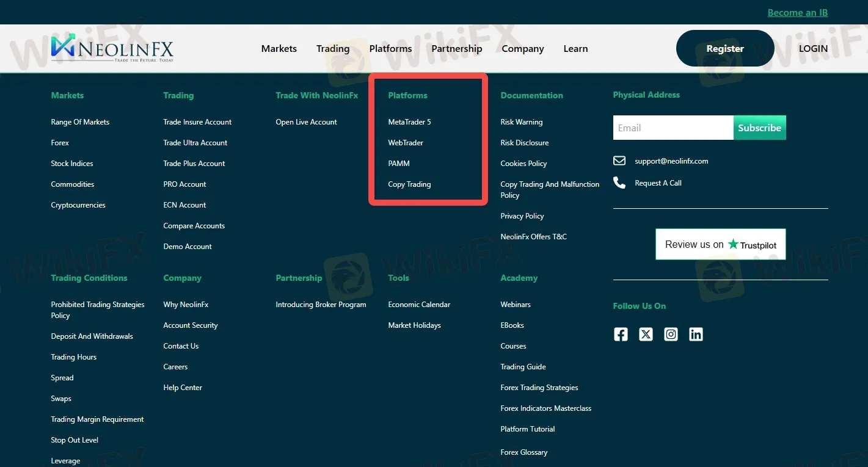Open Stock Indices
This screenshot has width=868, height=467.
click(x=72, y=164)
